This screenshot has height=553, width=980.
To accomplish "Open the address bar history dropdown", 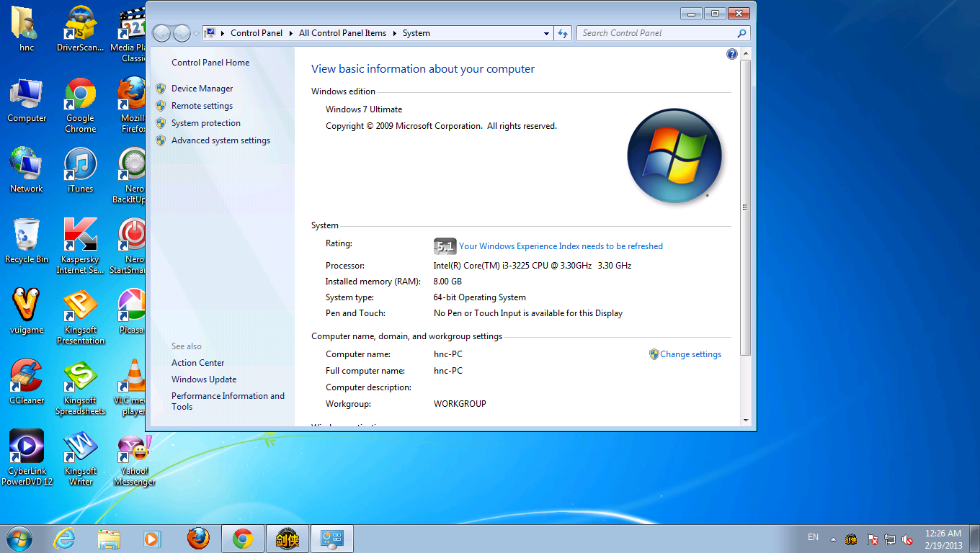I will 546,33.
